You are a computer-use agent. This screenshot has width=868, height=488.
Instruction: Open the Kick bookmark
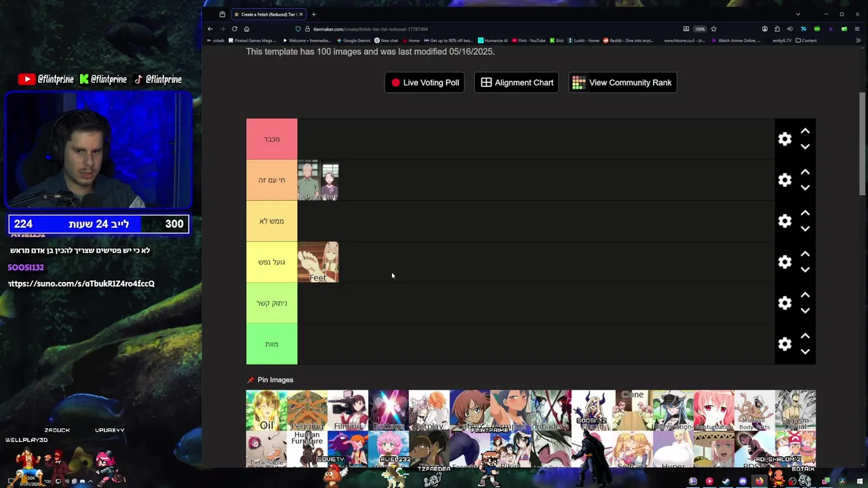557,41
